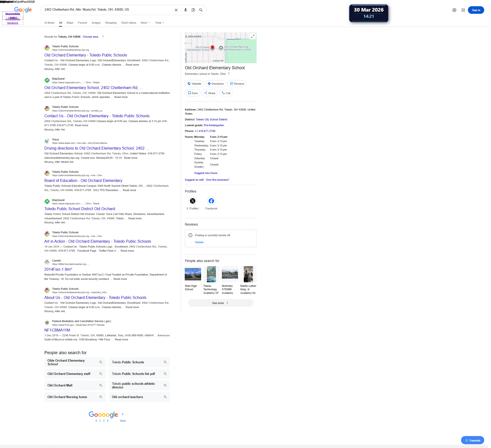Open the school's Facebook profile
Viewport: 491px width, 448px height.
pyautogui.click(x=211, y=201)
